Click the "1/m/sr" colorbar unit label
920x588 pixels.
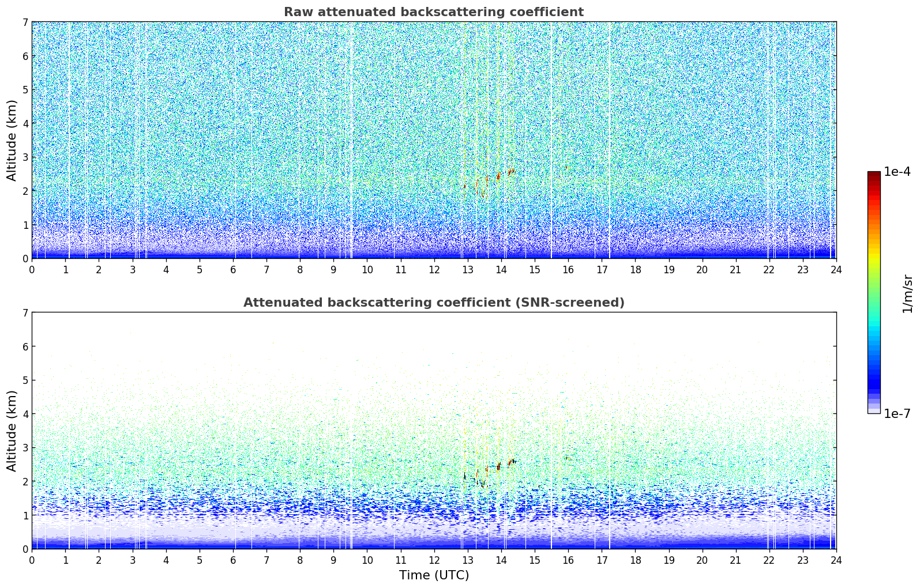click(907, 293)
